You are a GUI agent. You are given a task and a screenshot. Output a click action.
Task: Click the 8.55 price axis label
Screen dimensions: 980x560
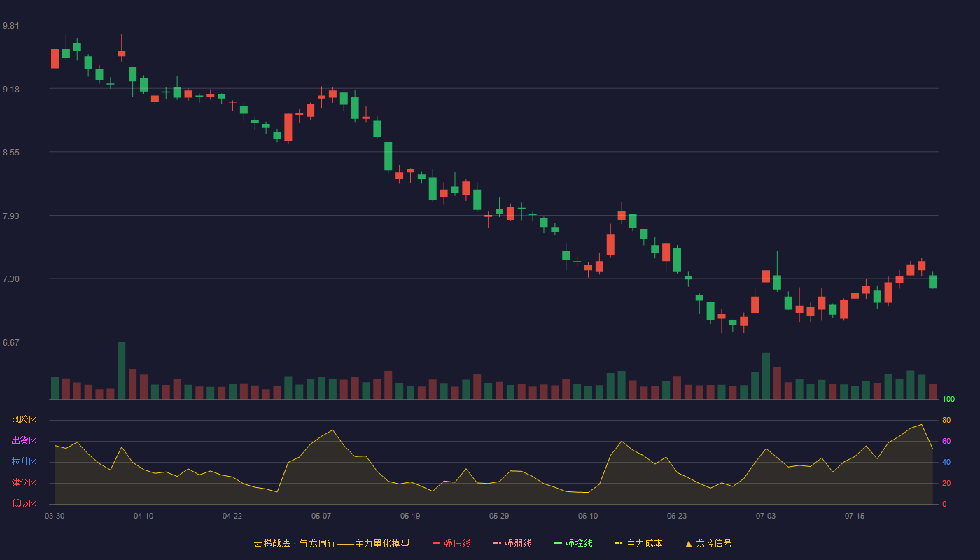click(x=11, y=153)
